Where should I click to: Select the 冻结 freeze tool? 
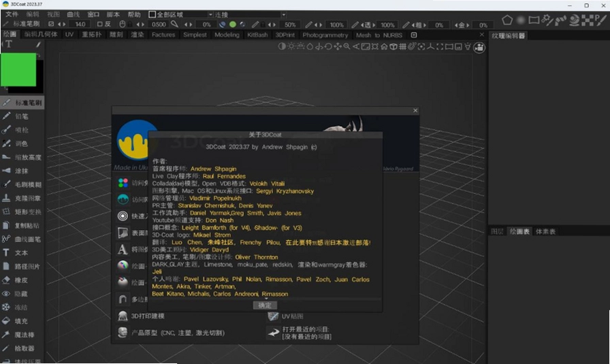(21, 308)
